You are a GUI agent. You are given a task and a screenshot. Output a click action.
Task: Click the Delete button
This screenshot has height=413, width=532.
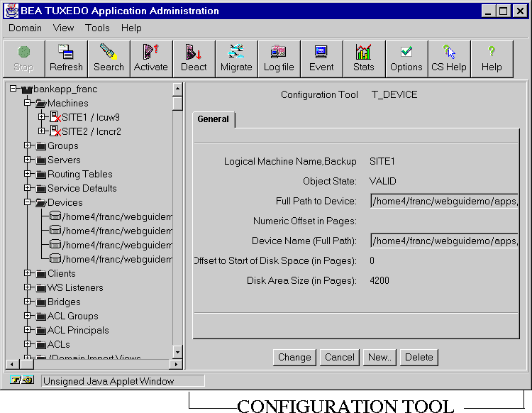pos(419,358)
